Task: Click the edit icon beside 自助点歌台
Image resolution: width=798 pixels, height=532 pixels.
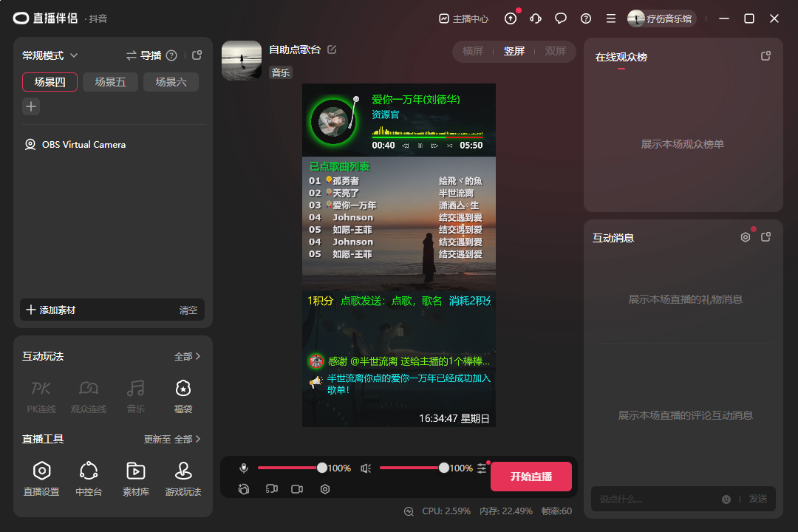Action: tap(332, 50)
